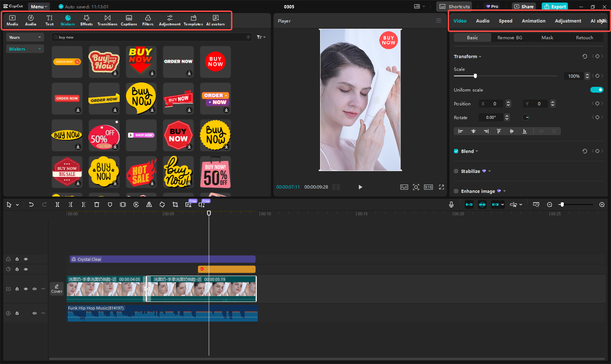Open the Effects panel
The width and height of the screenshot is (611, 364).
point(86,20)
